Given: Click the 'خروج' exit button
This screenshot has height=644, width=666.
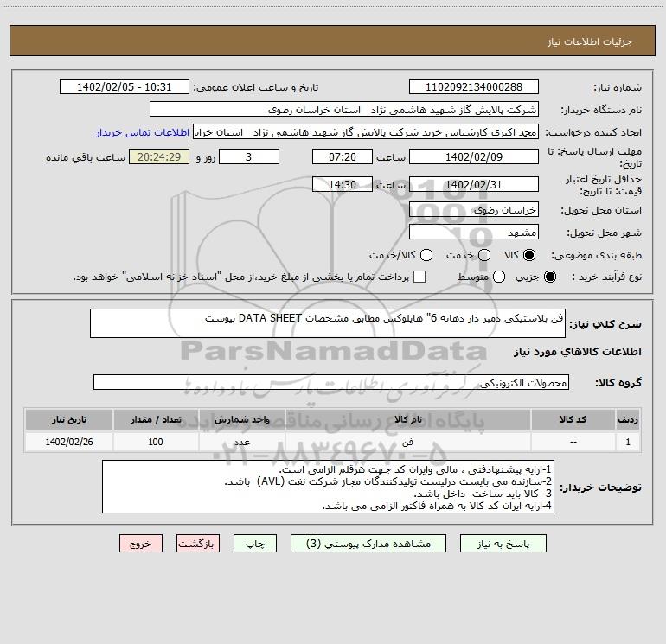Looking at the screenshot, I should click(141, 544).
